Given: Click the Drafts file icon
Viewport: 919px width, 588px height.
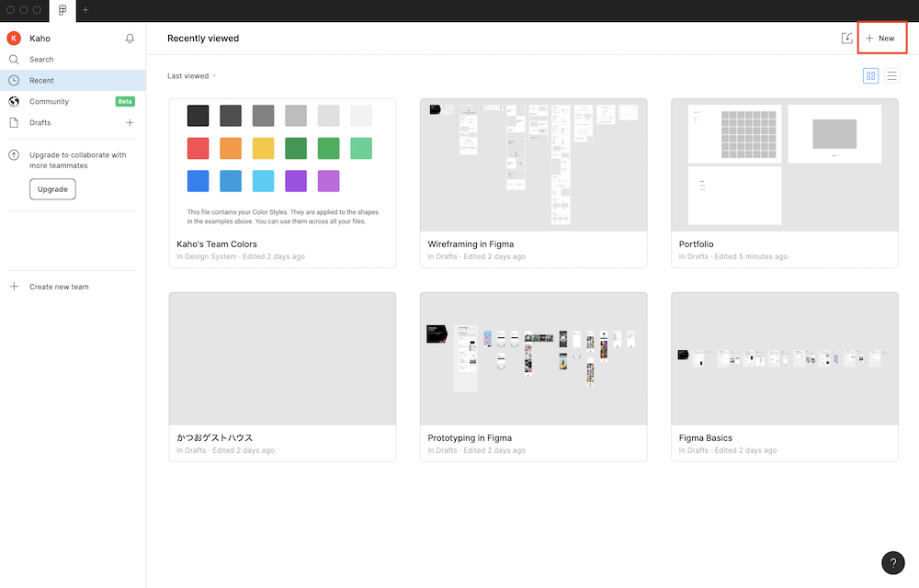Looking at the screenshot, I should (14, 122).
